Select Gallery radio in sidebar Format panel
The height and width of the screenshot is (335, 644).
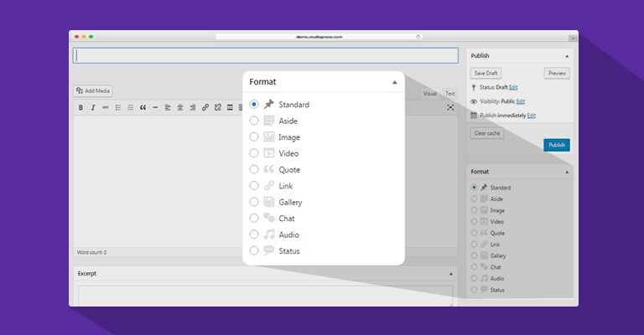(474, 255)
